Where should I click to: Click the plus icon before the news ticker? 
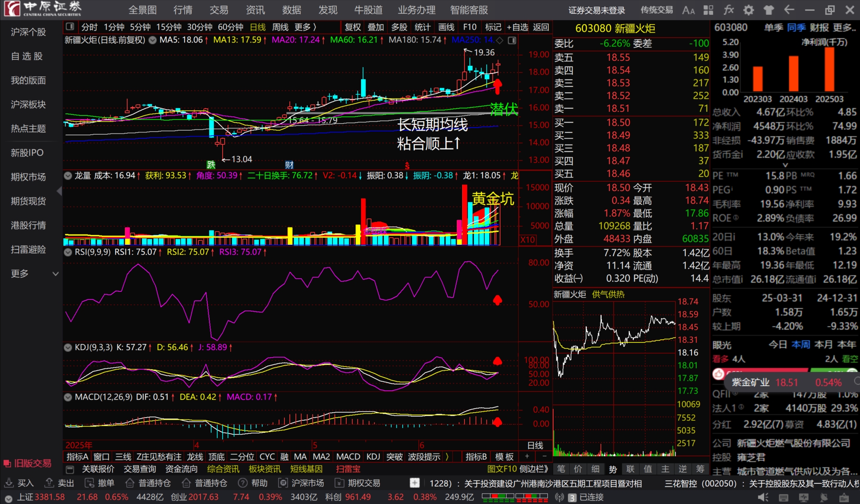pos(415,483)
